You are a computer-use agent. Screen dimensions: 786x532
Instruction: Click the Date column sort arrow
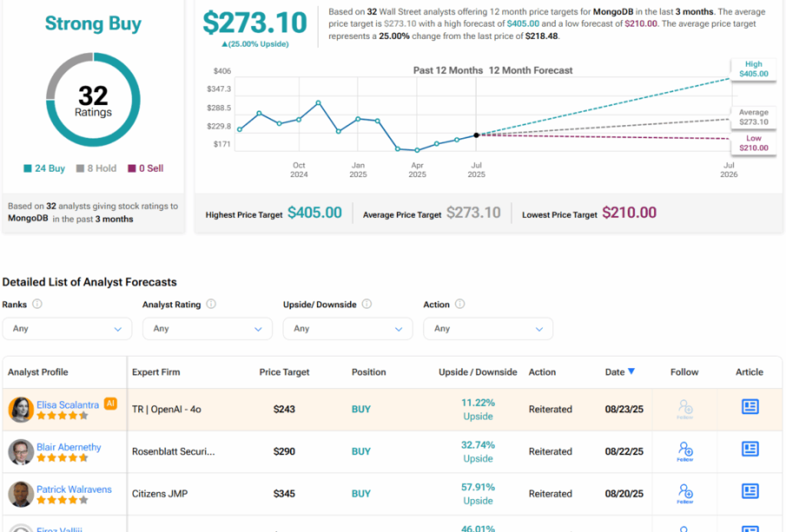[x=631, y=371]
